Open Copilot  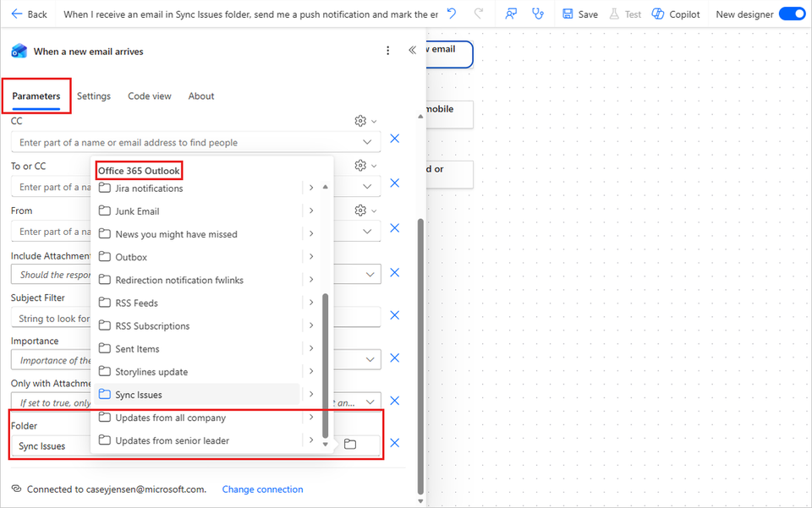[x=676, y=14]
